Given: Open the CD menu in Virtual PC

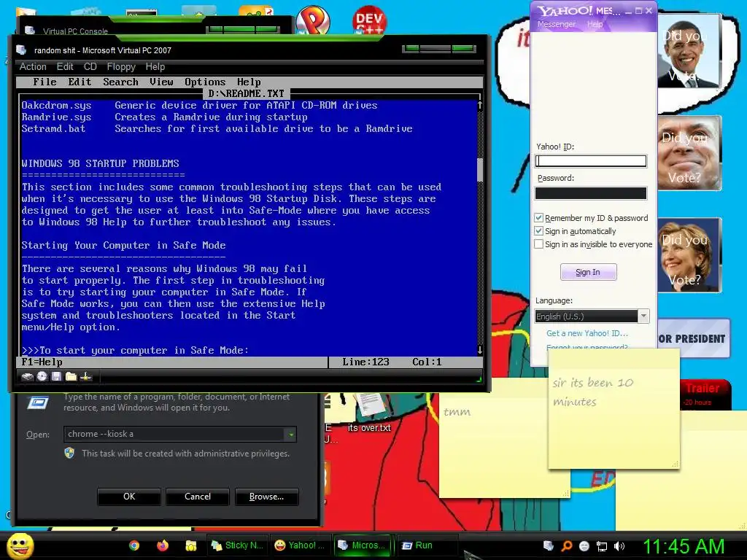Looking at the screenshot, I should pos(90,66).
